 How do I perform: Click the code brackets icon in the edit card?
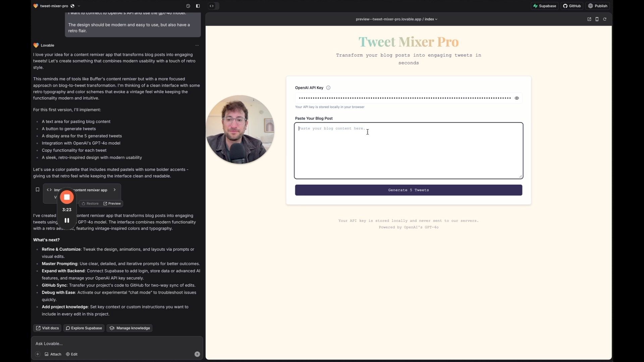(x=49, y=190)
